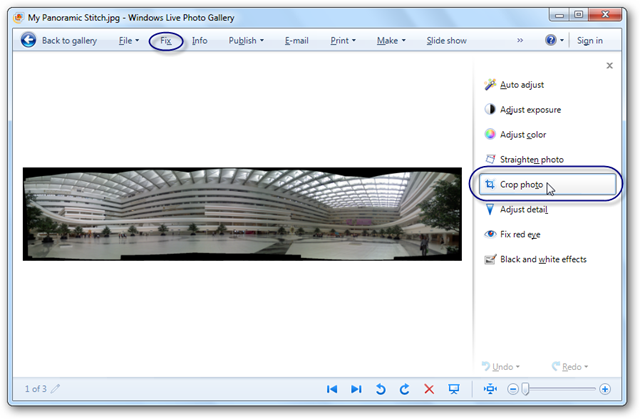Open the Adjust exposure settings
Image resolution: width=640 pixels, height=419 pixels.
530,110
